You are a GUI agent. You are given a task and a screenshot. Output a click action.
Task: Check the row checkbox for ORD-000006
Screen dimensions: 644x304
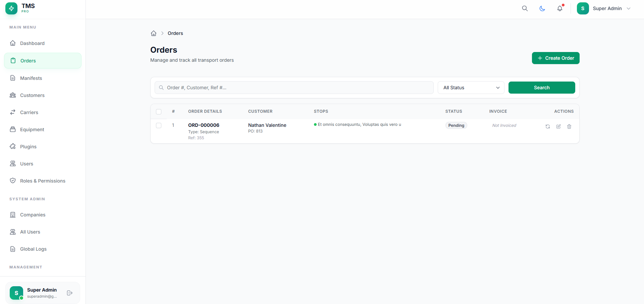pyautogui.click(x=159, y=125)
